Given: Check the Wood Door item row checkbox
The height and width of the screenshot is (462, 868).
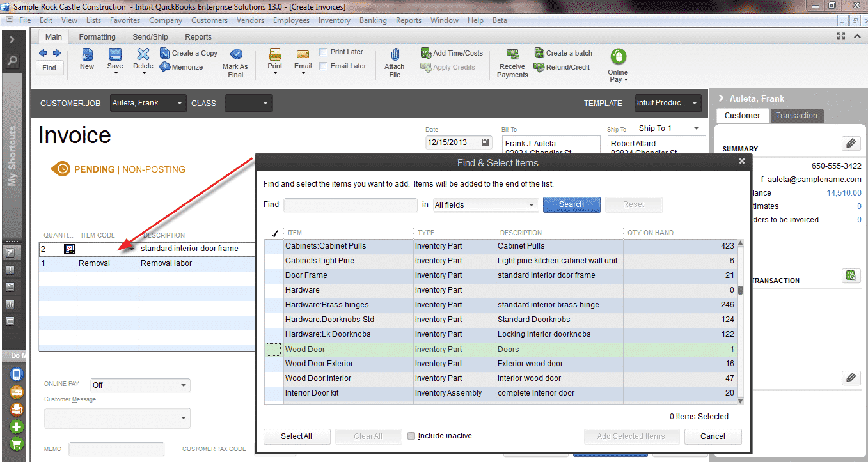Looking at the screenshot, I should pyautogui.click(x=274, y=350).
